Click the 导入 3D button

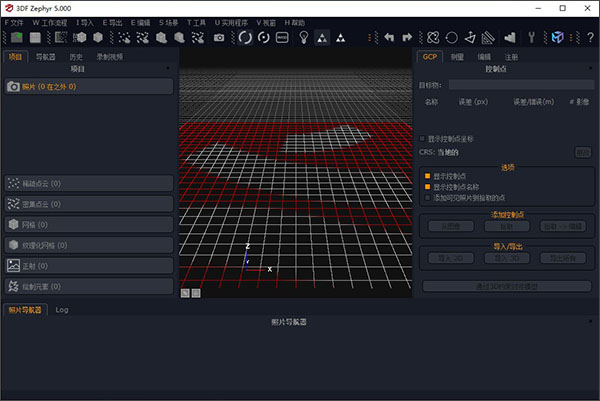[507, 258]
